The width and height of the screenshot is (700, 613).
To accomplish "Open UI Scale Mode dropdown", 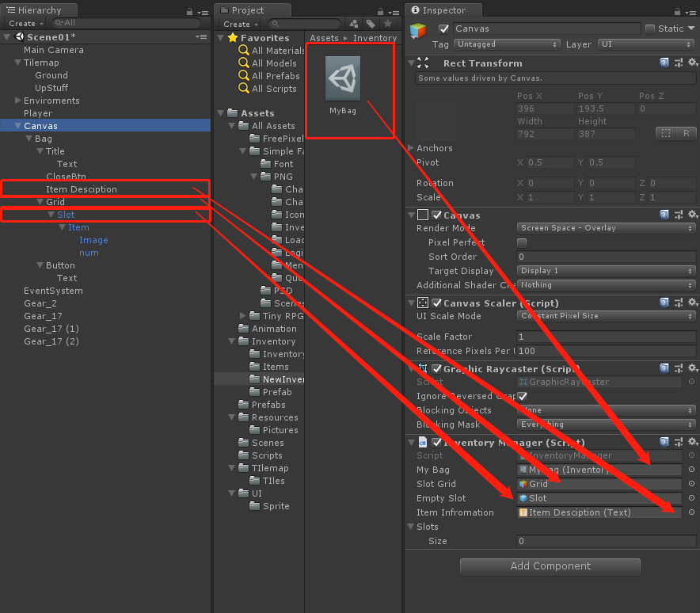I will (607, 316).
